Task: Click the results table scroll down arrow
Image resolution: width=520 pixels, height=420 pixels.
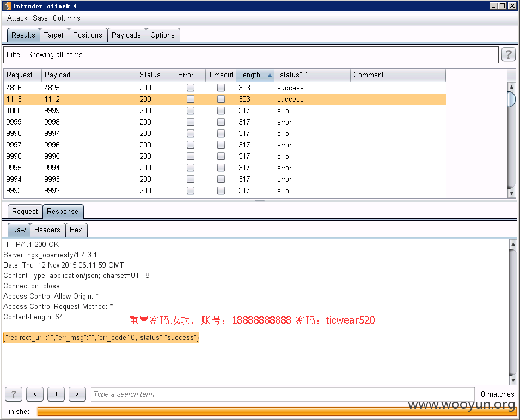Action: click(x=511, y=193)
